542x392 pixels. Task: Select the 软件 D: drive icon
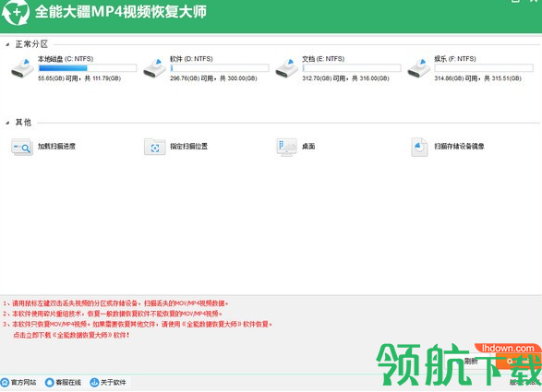click(x=154, y=68)
